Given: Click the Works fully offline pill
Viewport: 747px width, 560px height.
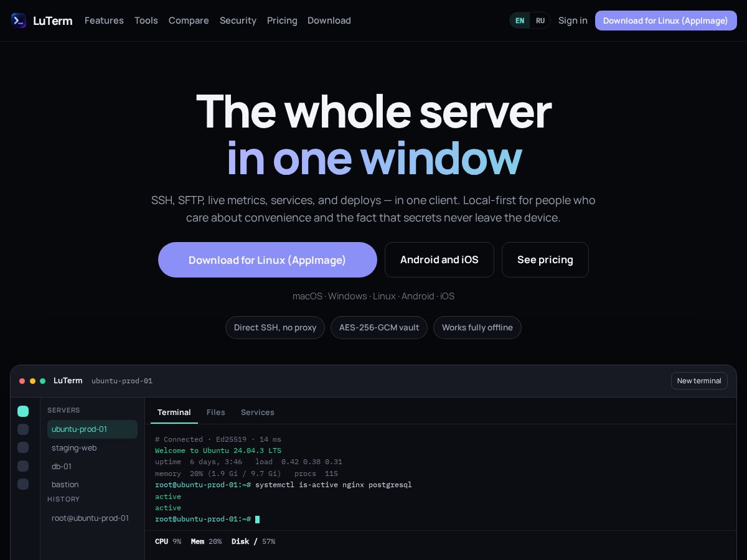Looking at the screenshot, I should [x=477, y=327].
